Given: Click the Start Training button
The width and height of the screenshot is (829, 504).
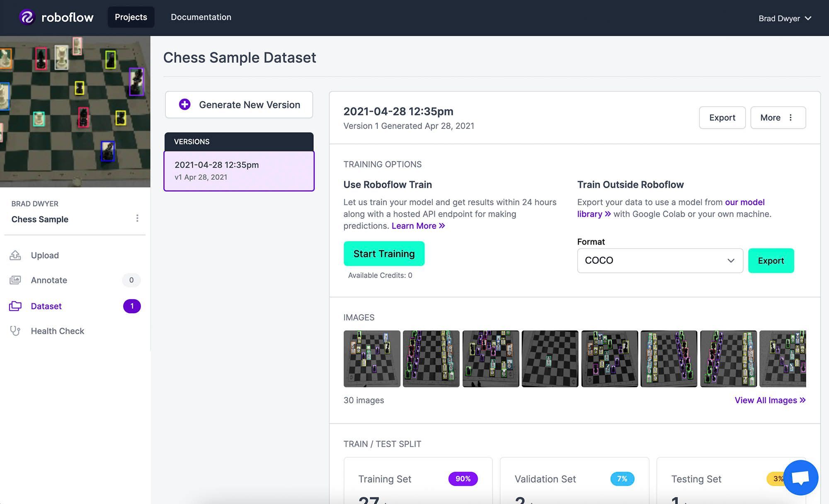Looking at the screenshot, I should pyautogui.click(x=384, y=253).
